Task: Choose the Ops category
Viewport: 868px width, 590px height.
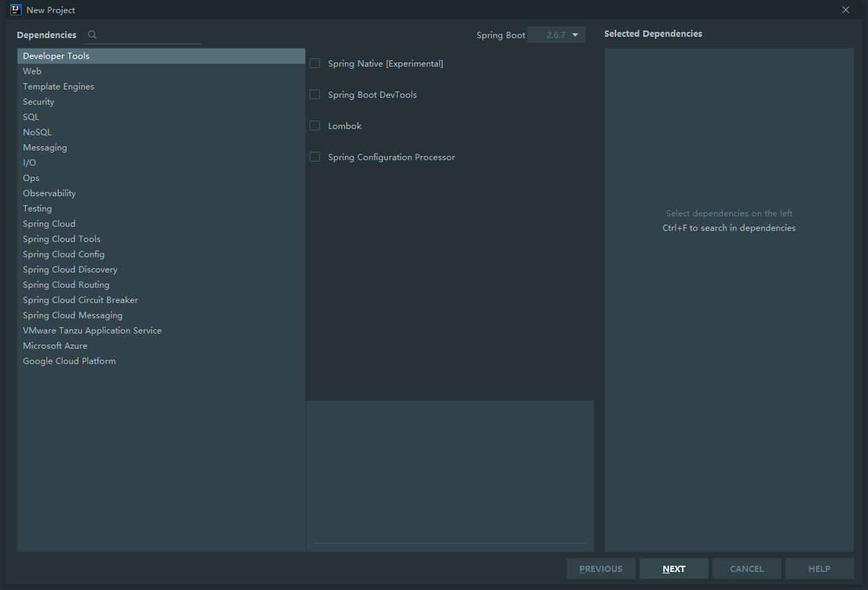Action: [161, 178]
